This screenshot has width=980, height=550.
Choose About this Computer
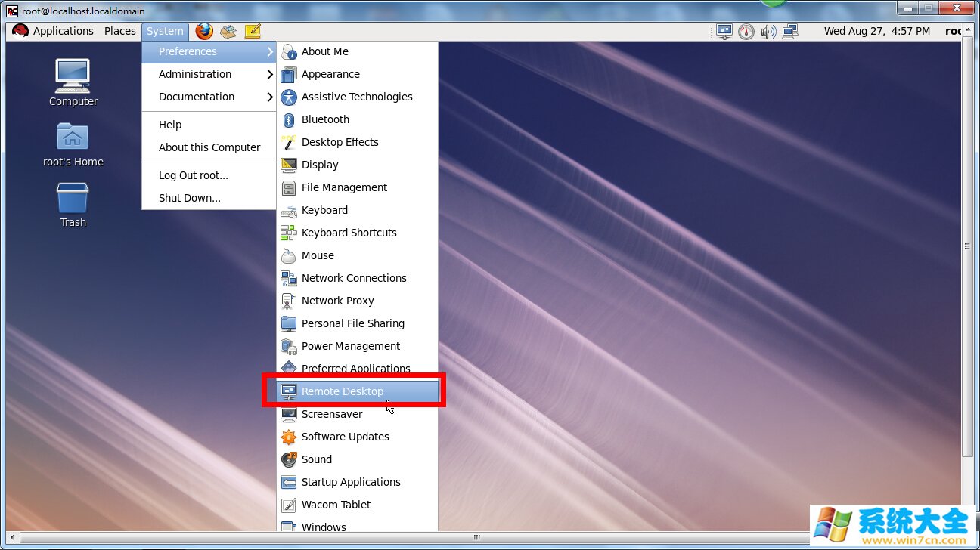point(209,147)
